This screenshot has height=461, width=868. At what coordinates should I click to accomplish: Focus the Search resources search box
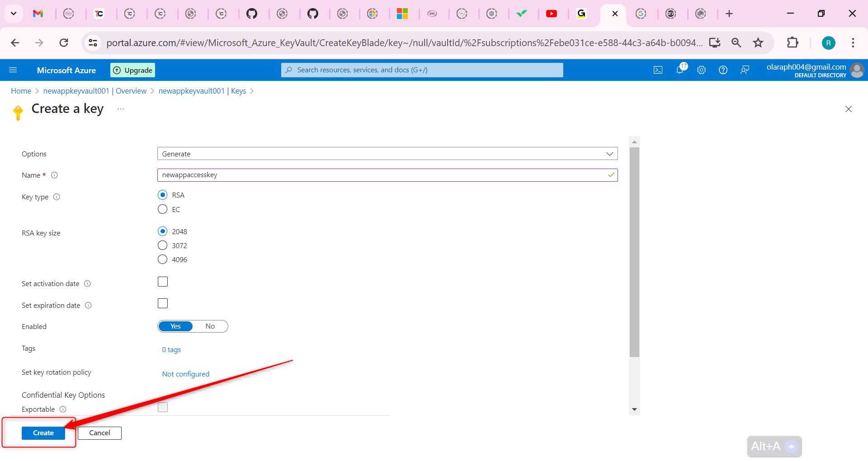click(x=422, y=70)
